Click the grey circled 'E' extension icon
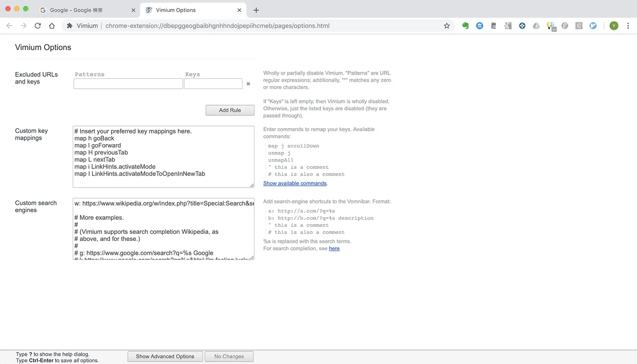The image size is (637, 364). coord(565,26)
